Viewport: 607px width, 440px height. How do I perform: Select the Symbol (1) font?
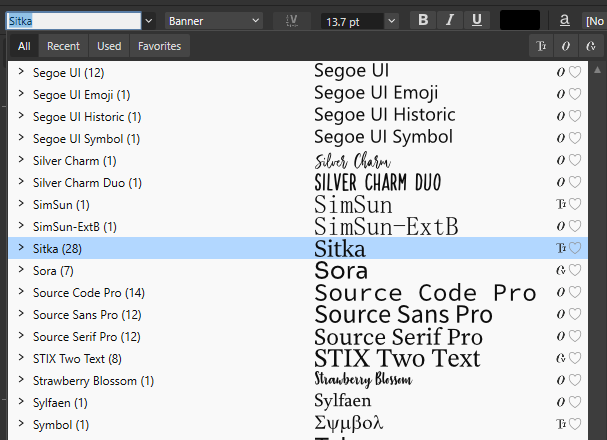point(298,425)
